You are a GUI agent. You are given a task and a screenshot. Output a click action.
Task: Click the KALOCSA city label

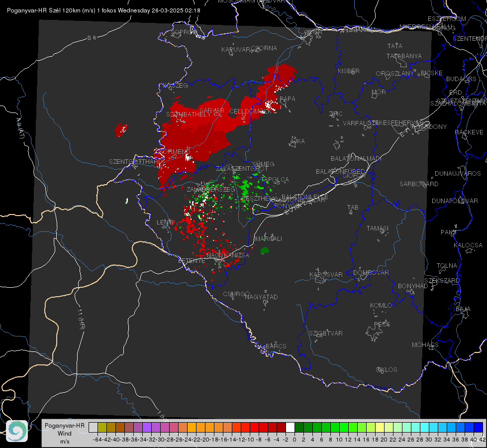click(468, 245)
